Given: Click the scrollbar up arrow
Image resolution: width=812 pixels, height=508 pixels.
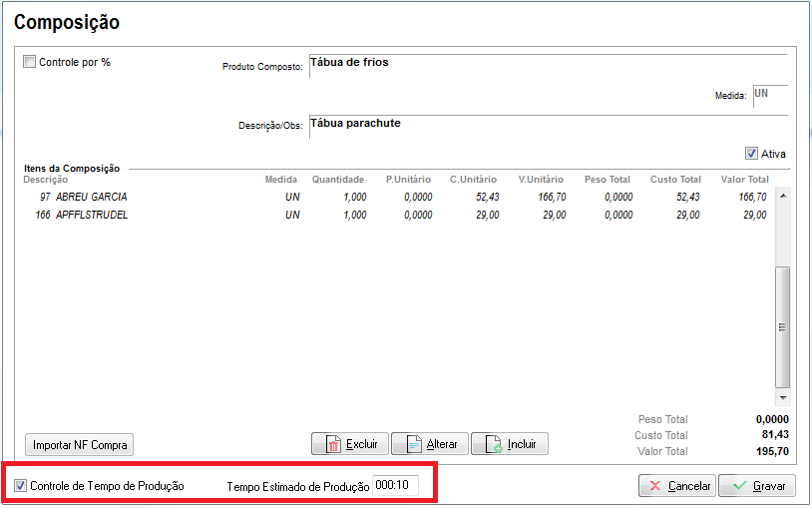Looking at the screenshot, I should tap(783, 196).
